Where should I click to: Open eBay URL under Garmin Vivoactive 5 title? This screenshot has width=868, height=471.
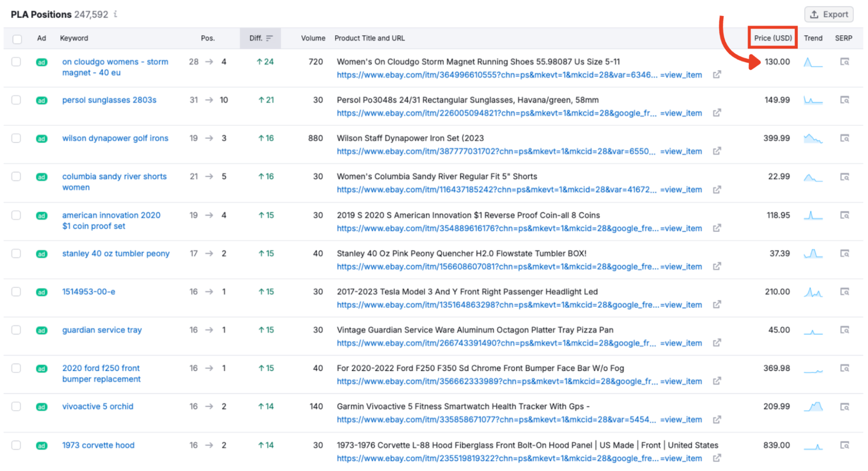click(x=519, y=420)
